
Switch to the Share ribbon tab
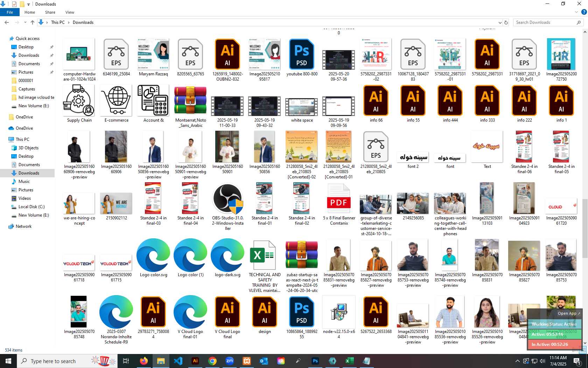(x=50, y=12)
